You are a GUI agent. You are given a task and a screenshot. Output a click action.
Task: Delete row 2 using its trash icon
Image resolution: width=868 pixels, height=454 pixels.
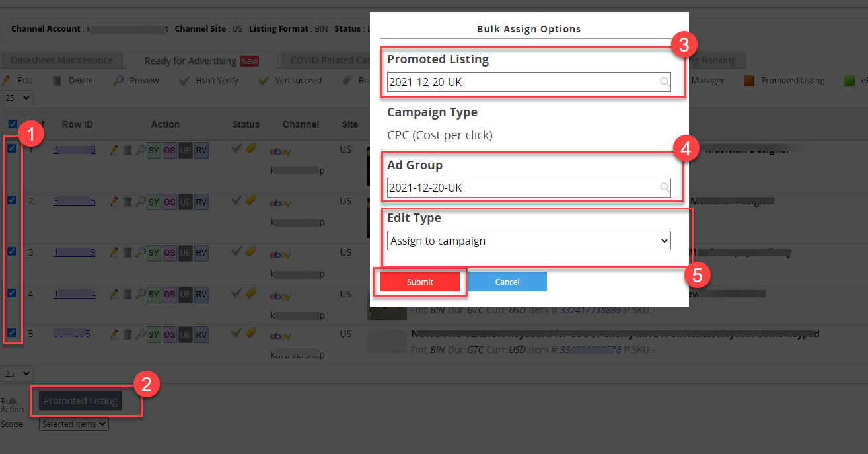[x=127, y=200]
